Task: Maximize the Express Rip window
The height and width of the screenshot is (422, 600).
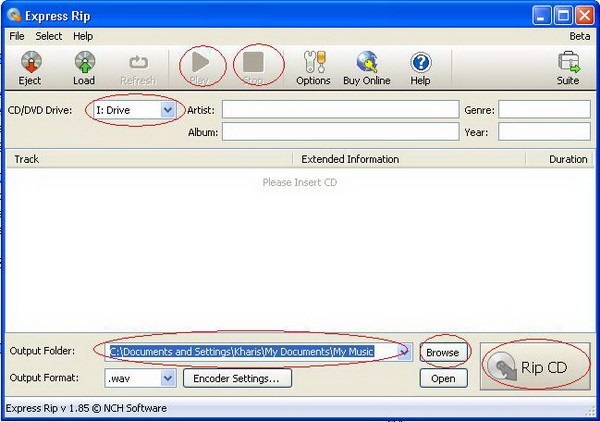Action: pos(563,16)
